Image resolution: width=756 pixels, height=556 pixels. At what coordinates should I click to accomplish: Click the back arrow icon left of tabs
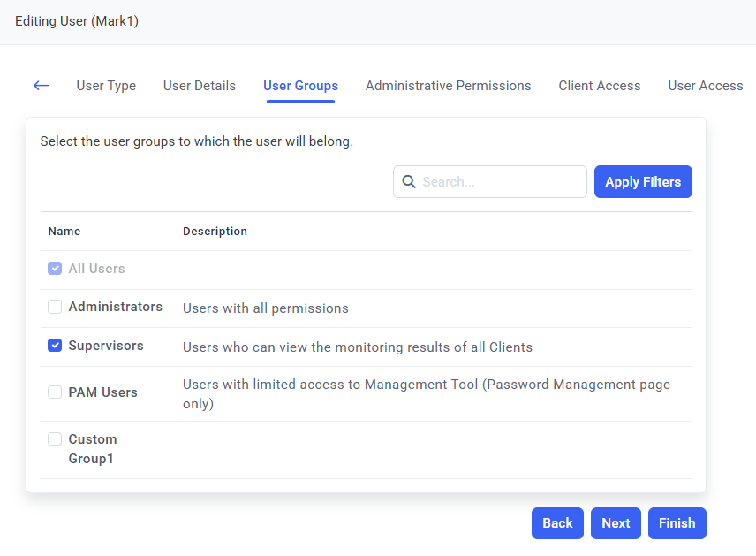[41, 86]
